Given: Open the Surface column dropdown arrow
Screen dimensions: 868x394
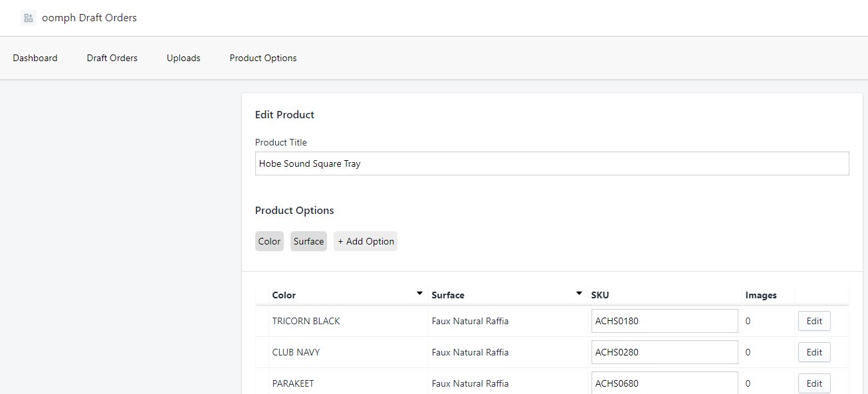Looking at the screenshot, I should point(579,294).
